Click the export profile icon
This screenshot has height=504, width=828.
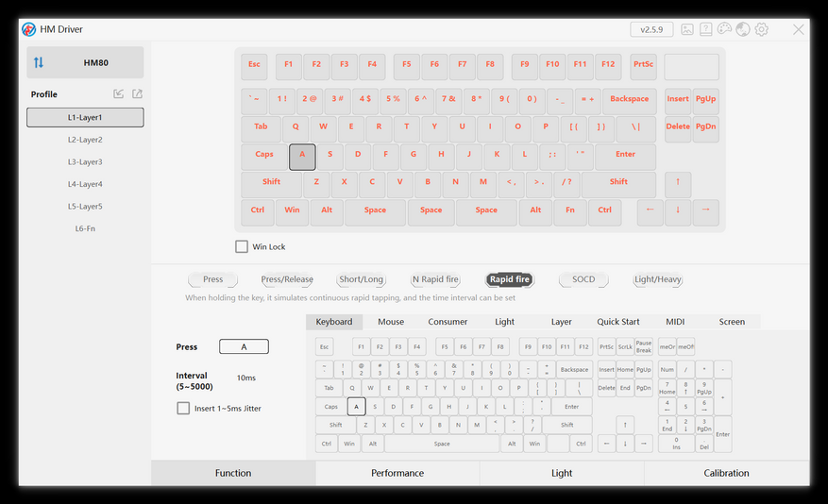tap(137, 94)
